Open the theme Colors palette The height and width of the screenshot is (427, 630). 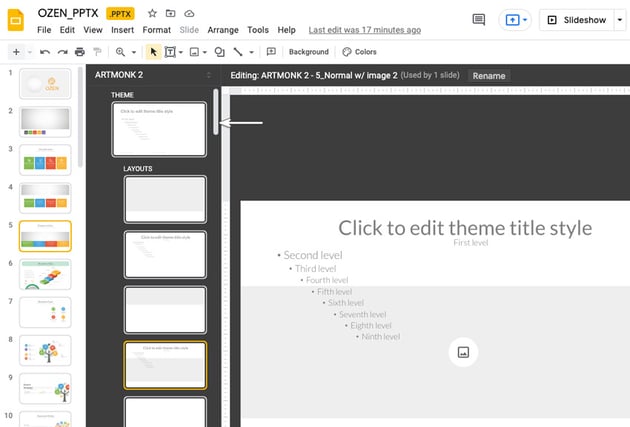click(x=360, y=52)
